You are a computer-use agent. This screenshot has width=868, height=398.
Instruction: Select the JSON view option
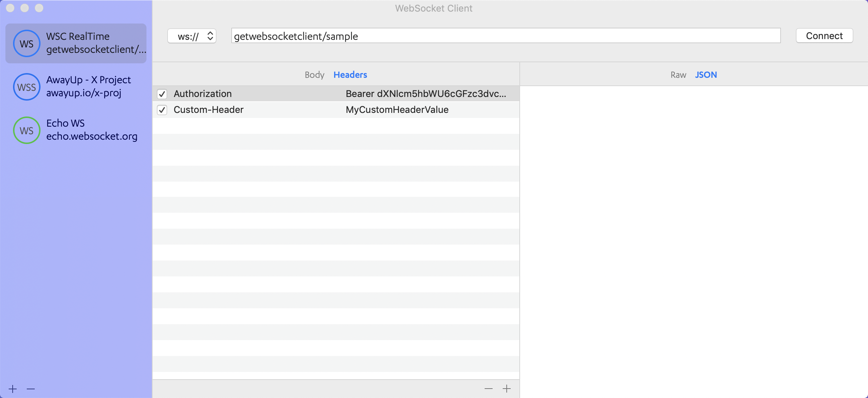pos(706,75)
